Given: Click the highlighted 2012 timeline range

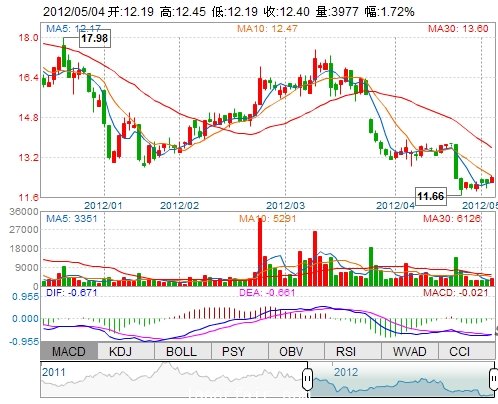Looking at the screenshot, I should (401, 379).
